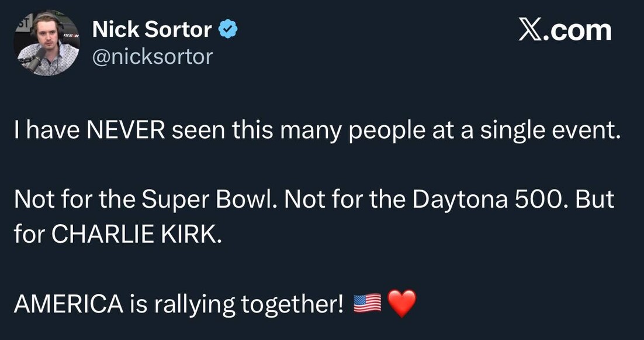This screenshot has width=644, height=340.
Task: Click the X.com watermark text
Action: (565, 30)
